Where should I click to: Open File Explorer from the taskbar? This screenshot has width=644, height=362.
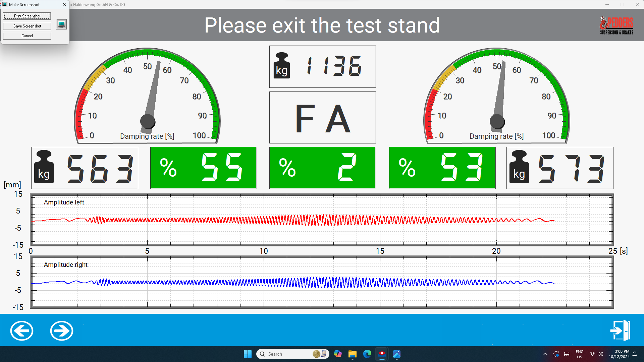[x=352, y=354]
